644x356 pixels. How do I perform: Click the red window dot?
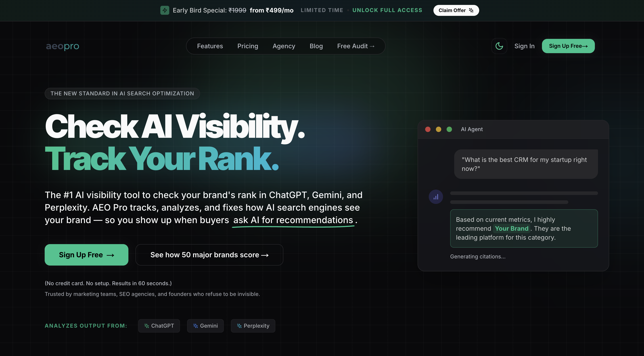428,129
